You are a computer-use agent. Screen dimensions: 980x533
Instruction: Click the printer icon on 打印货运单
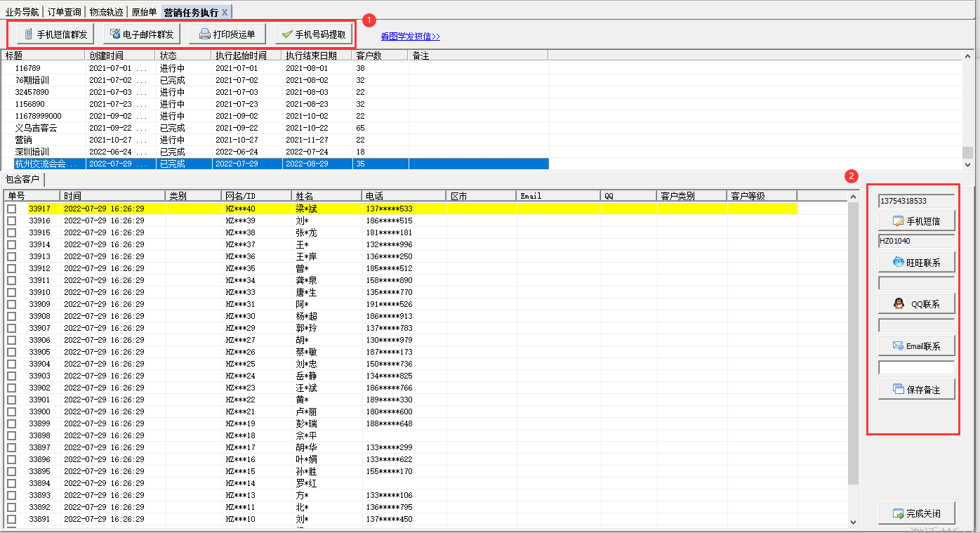[x=204, y=34]
